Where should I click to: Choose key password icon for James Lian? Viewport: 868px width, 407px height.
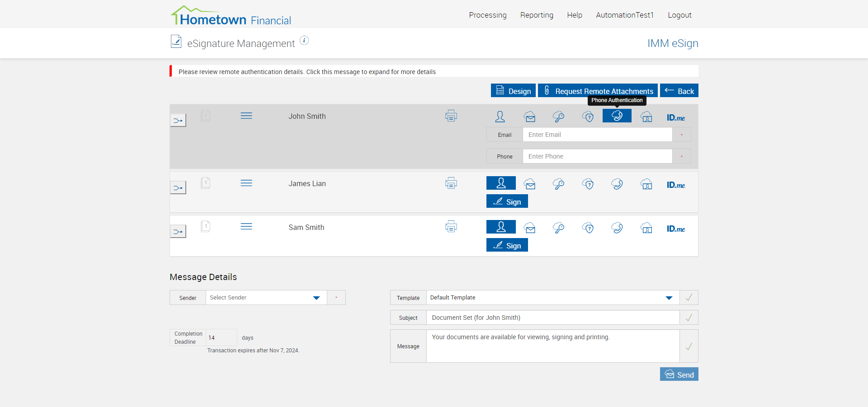[x=558, y=184]
